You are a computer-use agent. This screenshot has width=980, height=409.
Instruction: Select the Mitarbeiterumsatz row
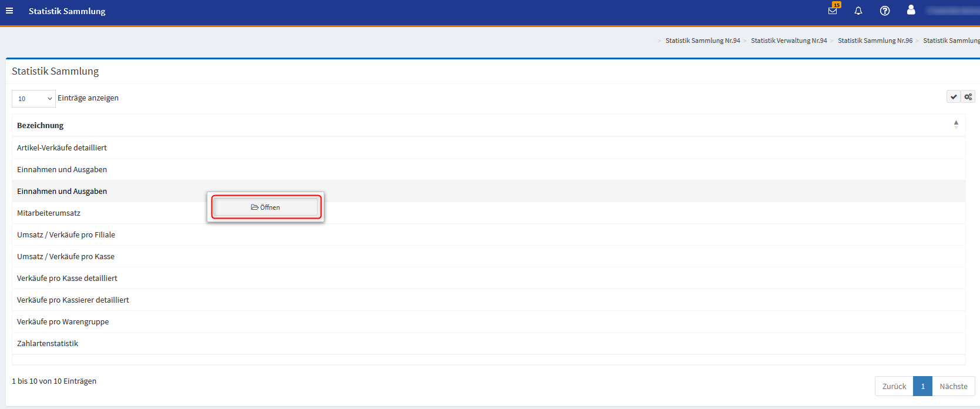point(49,213)
